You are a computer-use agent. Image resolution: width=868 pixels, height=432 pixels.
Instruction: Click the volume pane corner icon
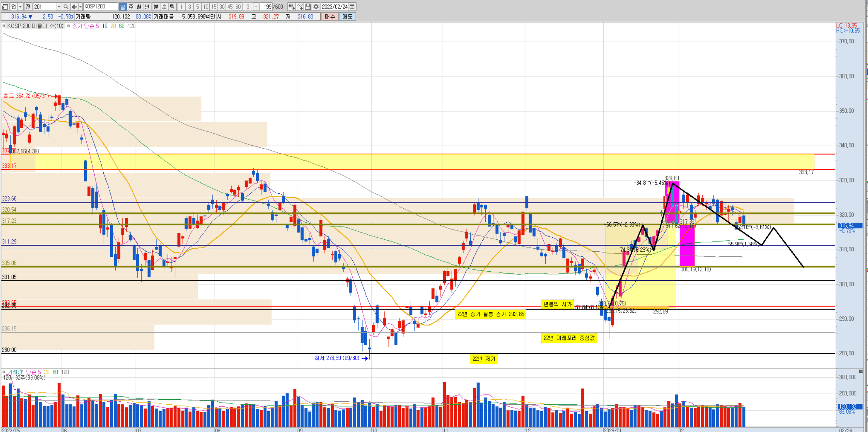coord(860,371)
